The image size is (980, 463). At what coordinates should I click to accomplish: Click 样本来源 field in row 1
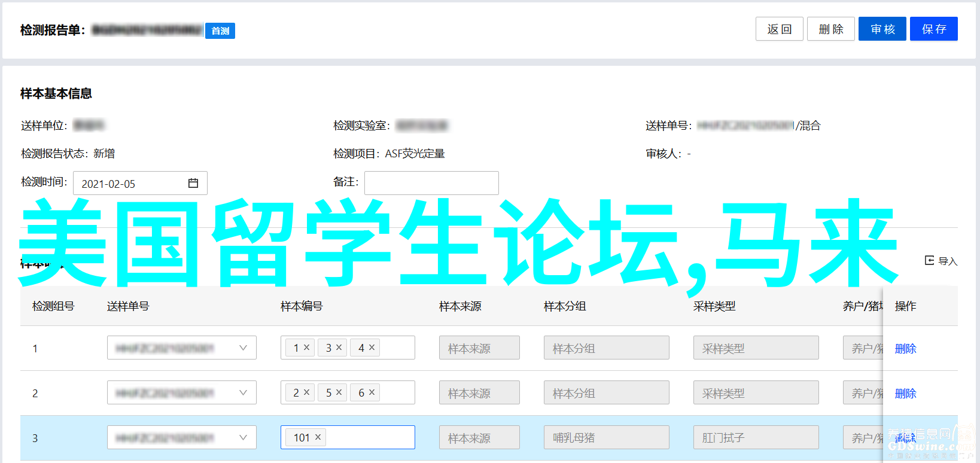pyautogui.click(x=479, y=348)
